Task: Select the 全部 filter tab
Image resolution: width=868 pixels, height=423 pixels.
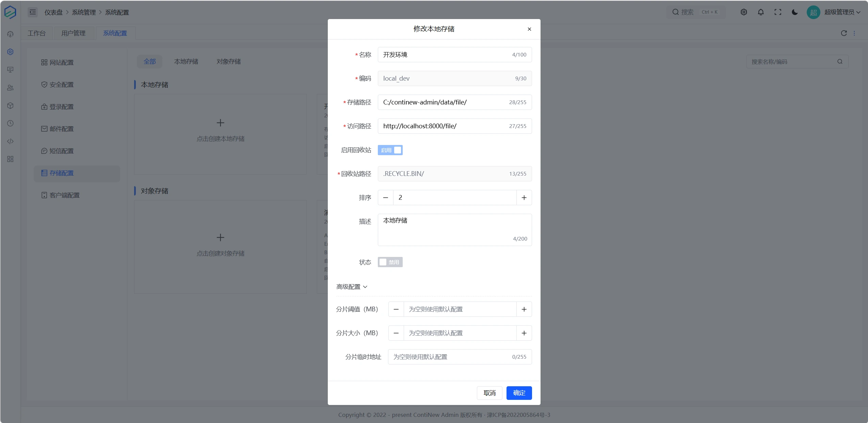Action: click(150, 62)
